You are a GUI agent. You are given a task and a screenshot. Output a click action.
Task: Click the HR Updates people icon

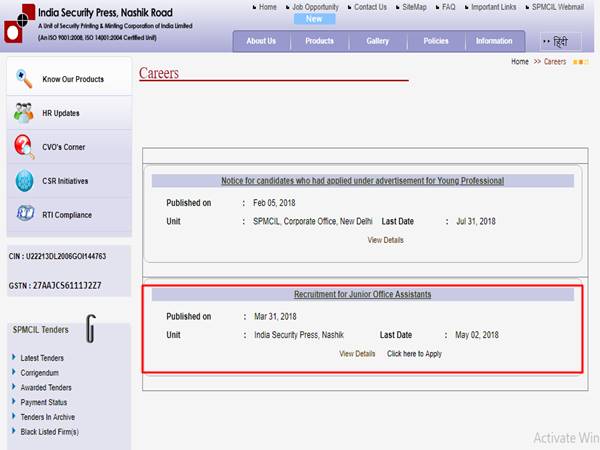point(24,113)
